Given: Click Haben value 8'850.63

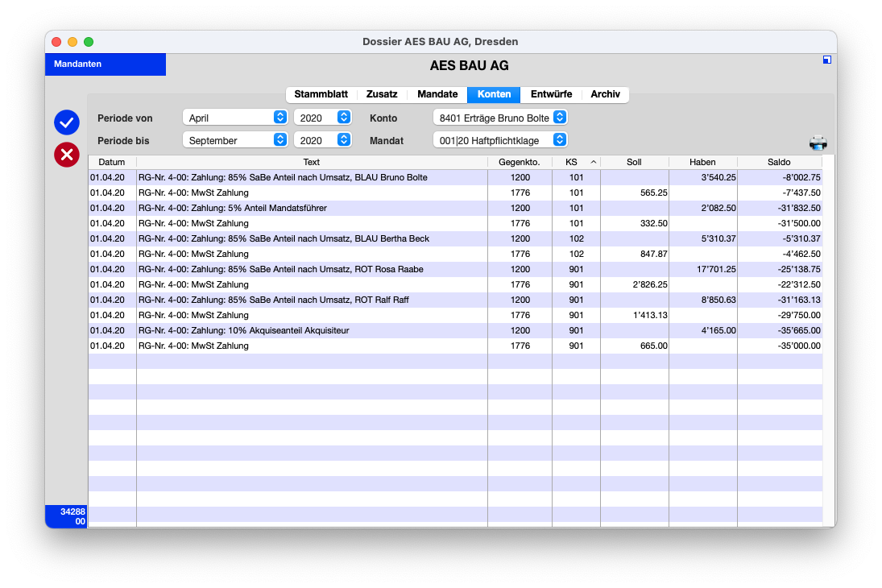Looking at the screenshot, I should tap(718, 300).
